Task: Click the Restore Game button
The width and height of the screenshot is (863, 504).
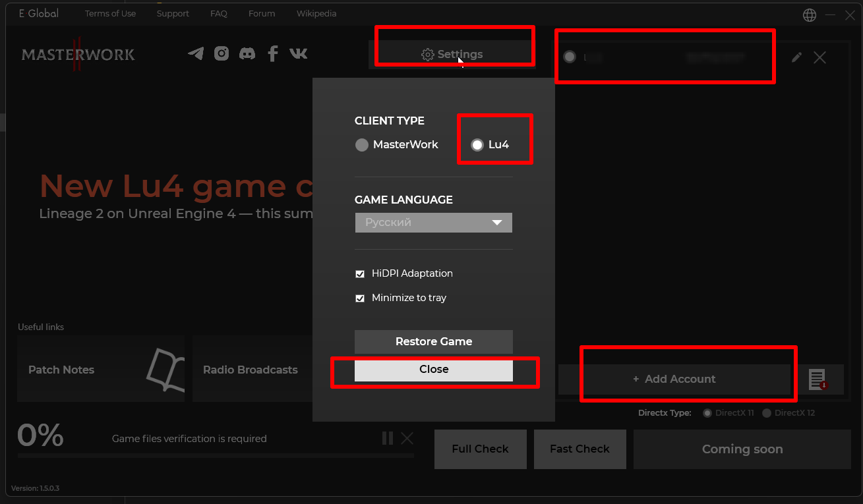Action: coord(434,342)
